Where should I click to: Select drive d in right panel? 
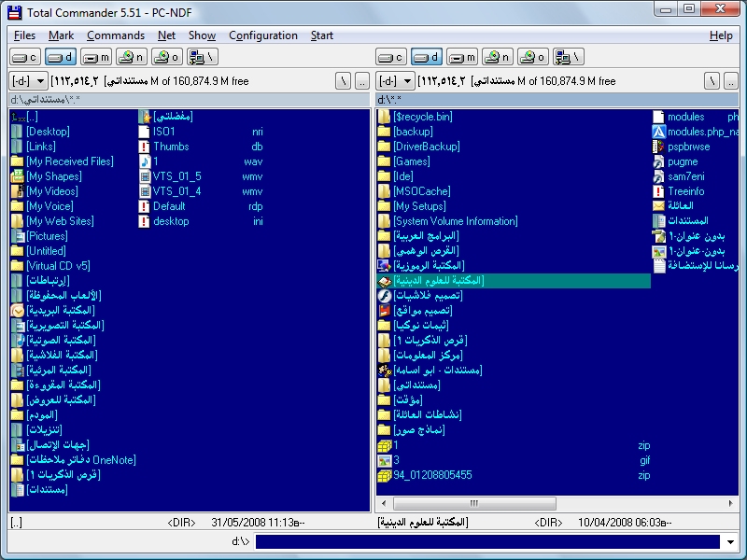[x=427, y=57]
